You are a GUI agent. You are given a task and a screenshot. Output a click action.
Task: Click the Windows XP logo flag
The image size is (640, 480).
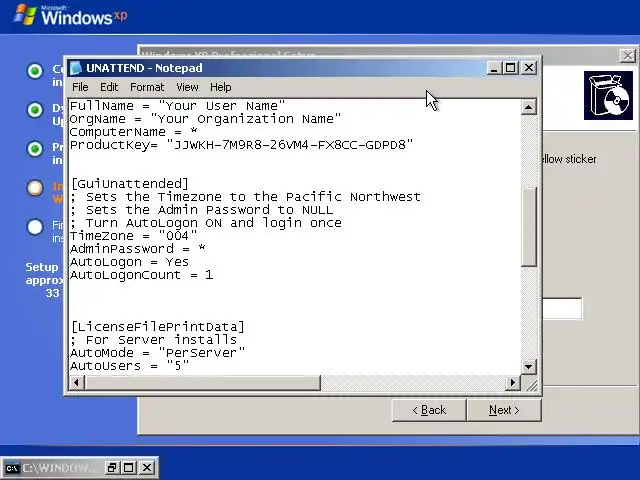click(25, 15)
